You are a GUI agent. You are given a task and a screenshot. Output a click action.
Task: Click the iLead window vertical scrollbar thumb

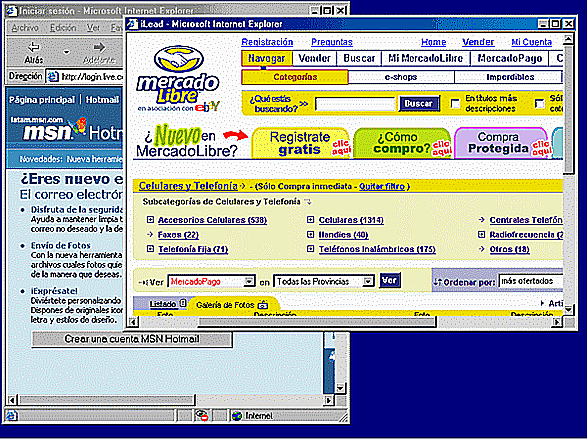(568, 109)
